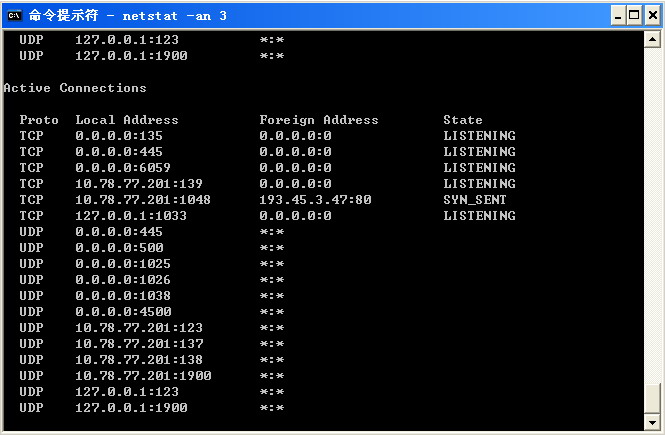Click UDP local address 10.78.77.201:138
This screenshot has height=435, width=665.
(139, 360)
